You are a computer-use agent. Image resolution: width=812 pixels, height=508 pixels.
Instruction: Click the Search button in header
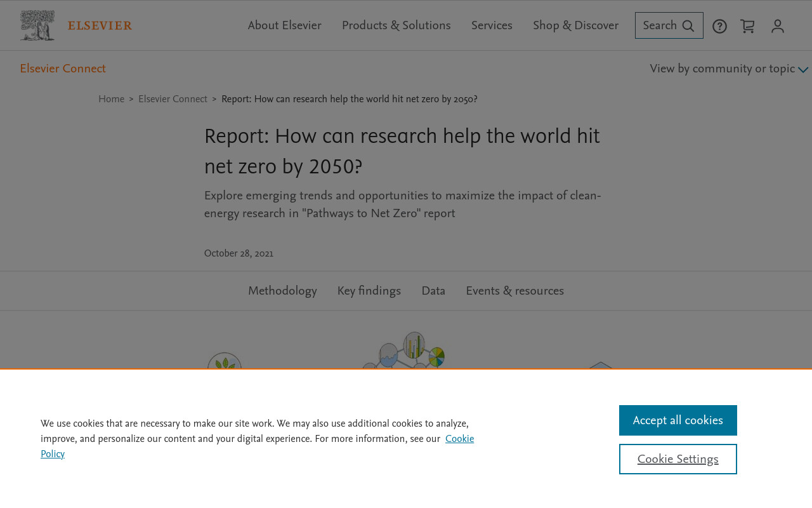669,25
